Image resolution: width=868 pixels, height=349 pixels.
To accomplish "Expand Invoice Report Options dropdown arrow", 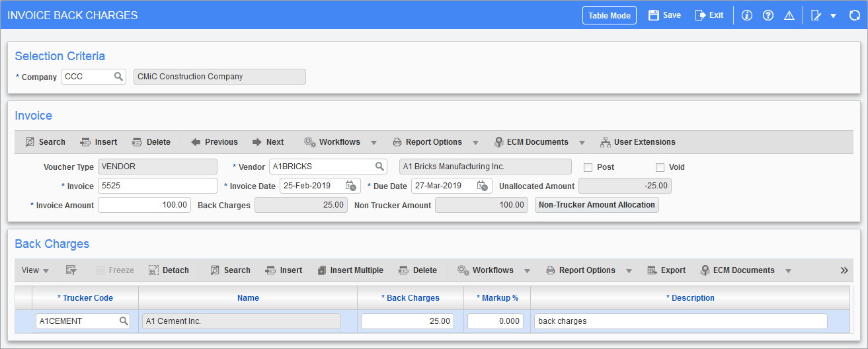I will pyautogui.click(x=475, y=142).
